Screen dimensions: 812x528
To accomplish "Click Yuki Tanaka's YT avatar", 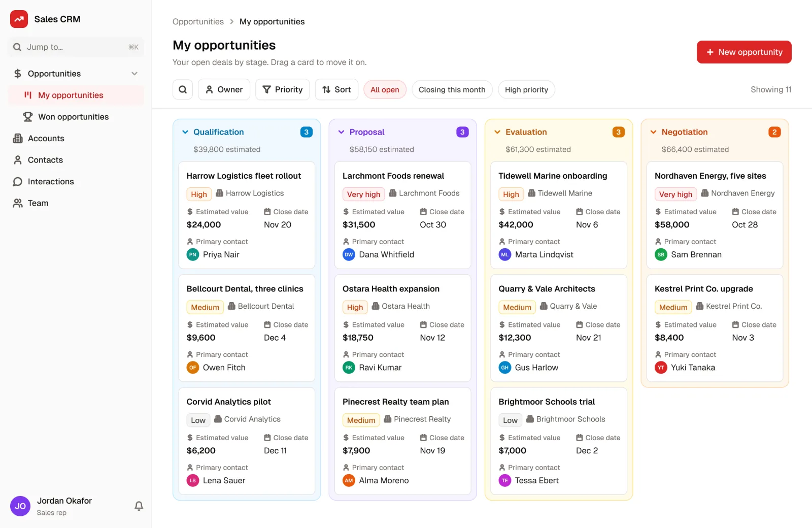I will pos(661,368).
